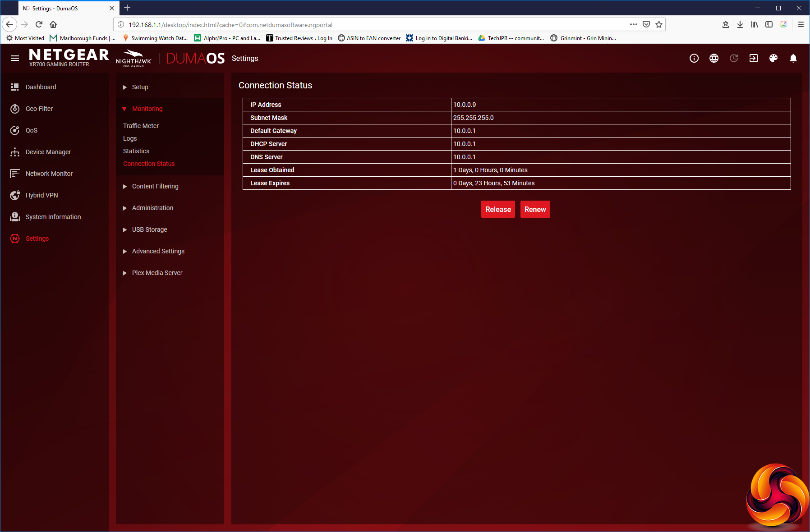Open the Alphr/Pro PC and La... bookmark
This screenshot has height=532, width=810.
(227, 38)
